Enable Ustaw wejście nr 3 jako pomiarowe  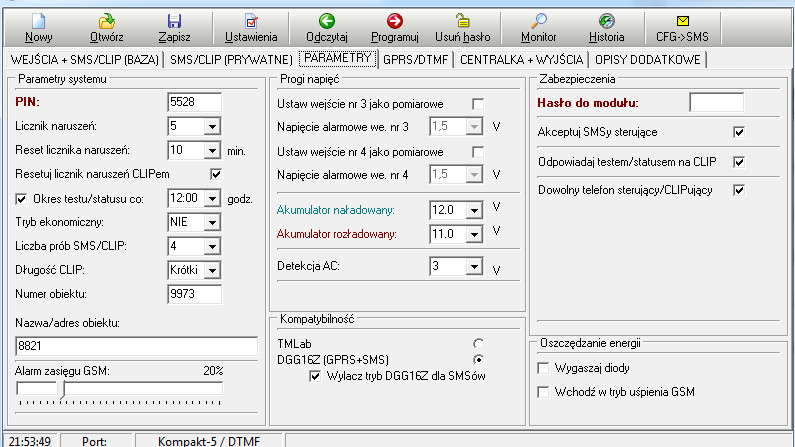pos(478,104)
